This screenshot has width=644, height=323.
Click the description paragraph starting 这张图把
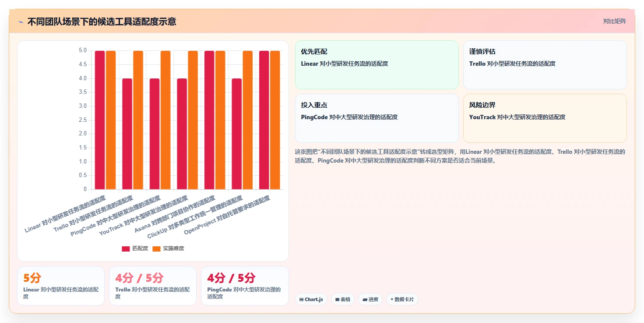[461, 156]
